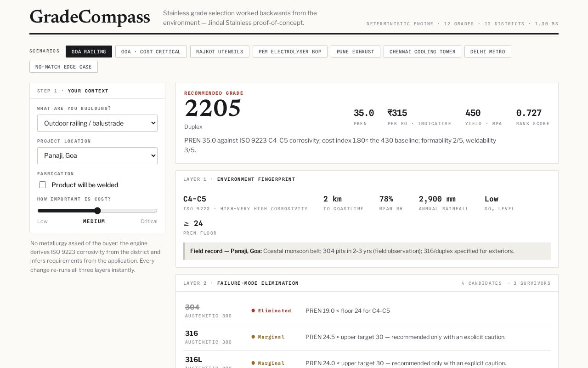Click the 'Critical' label under the cost slider
The image size is (588, 368).
pos(149,221)
